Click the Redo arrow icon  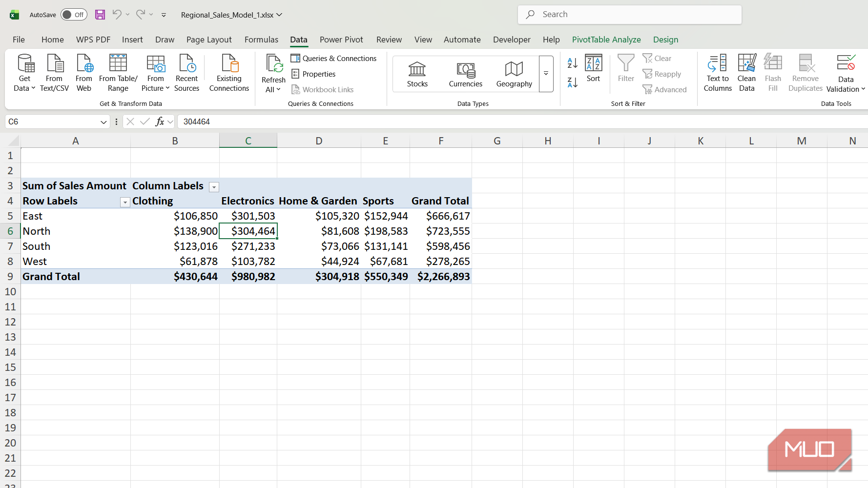coord(140,15)
